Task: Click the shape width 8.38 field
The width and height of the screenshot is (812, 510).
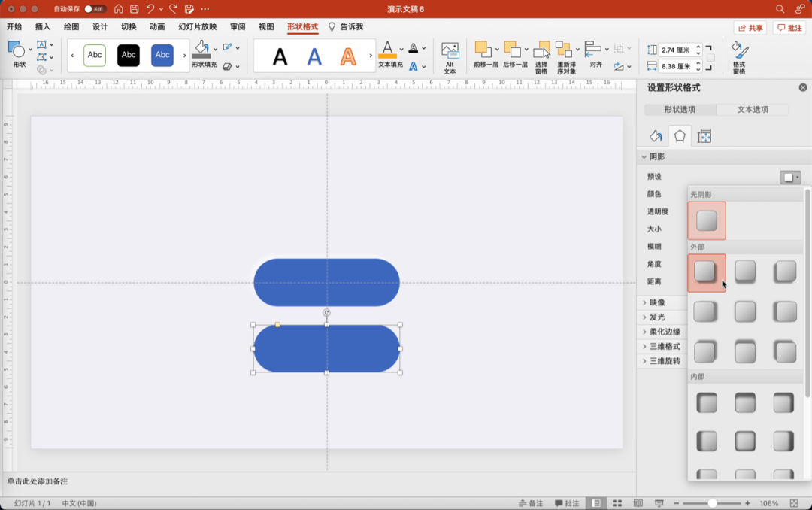Action: click(677, 66)
